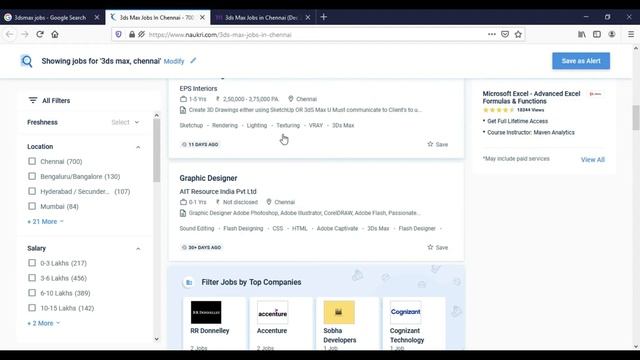Switch to 3ds Max Jobs in Chennai third tab
This screenshot has height=360, width=640.
(261, 18)
